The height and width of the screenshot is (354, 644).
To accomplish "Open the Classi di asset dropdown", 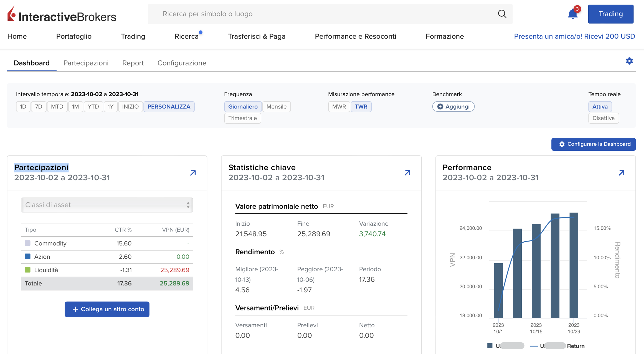I will click(x=107, y=205).
